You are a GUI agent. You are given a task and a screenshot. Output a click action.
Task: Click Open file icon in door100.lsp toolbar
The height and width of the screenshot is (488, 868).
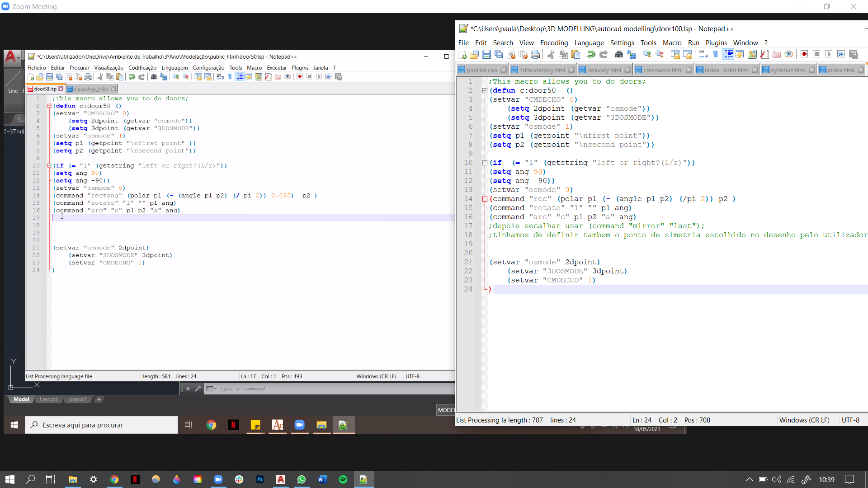coord(474,55)
